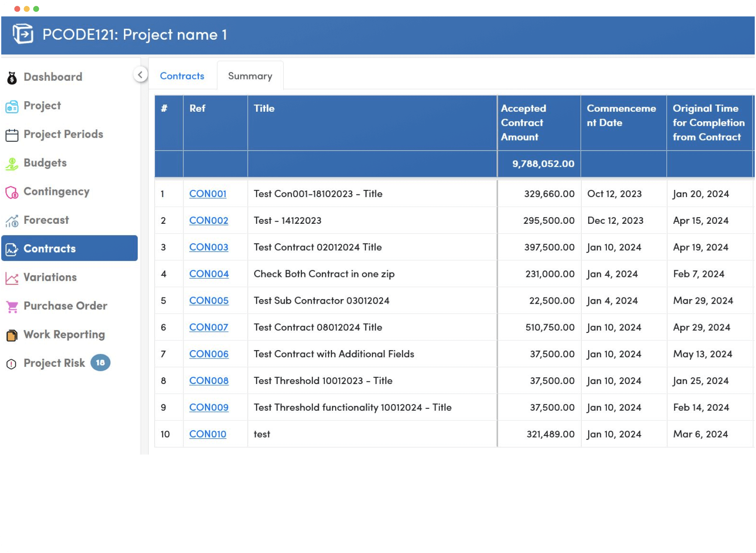Image resolution: width=756 pixels, height=553 pixels.
Task: Open contract CON005
Action: click(209, 300)
